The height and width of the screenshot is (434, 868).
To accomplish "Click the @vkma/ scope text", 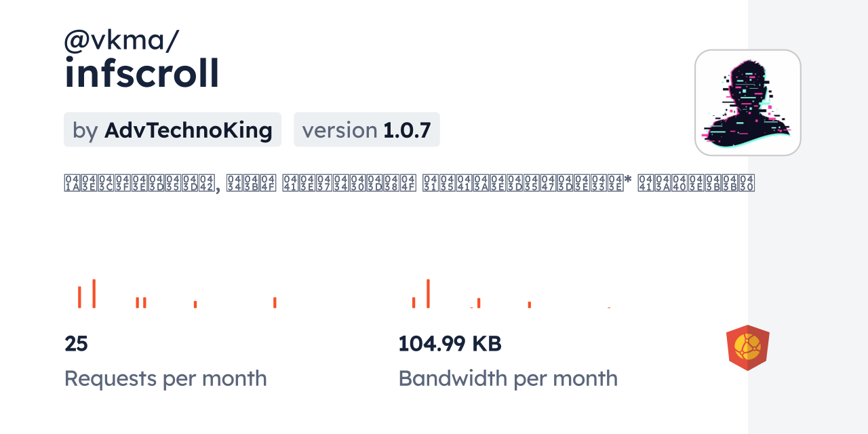I will 121,41.
